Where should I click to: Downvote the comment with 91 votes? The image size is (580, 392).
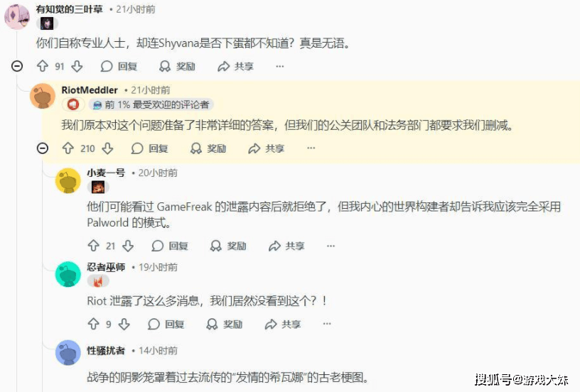pos(77,66)
